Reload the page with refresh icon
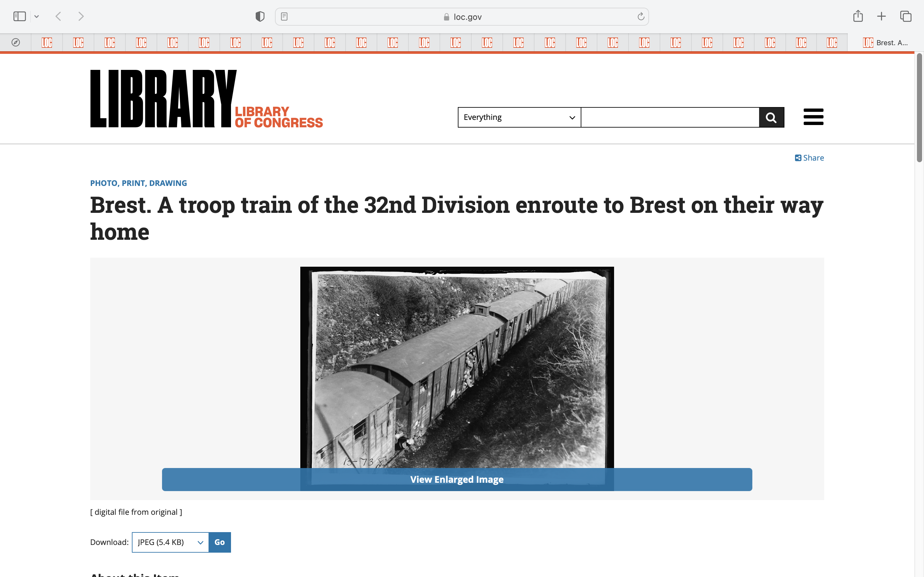Viewport: 924px width, 577px height. (x=641, y=16)
